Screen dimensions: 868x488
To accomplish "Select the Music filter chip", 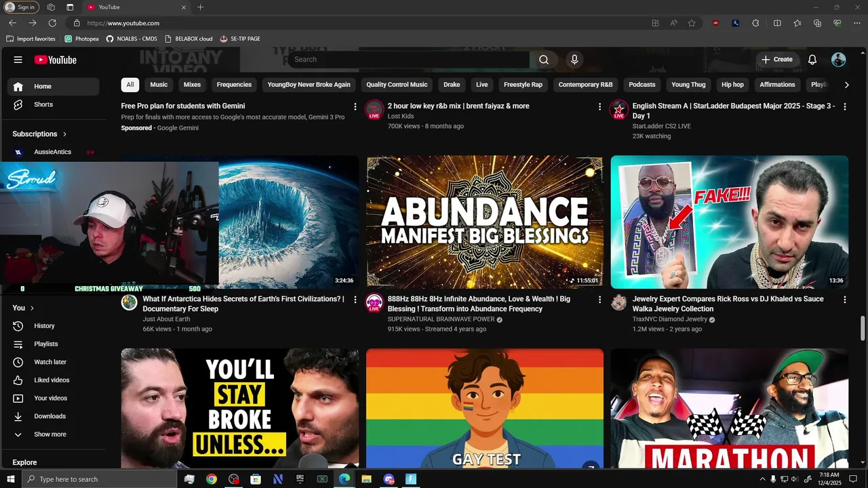I will pyautogui.click(x=159, y=85).
